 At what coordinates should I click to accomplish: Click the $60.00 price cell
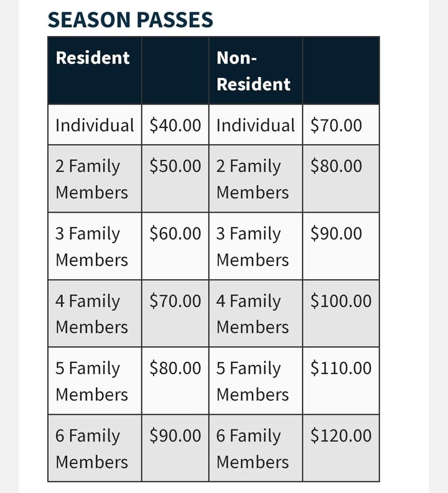click(x=175, y=234)
